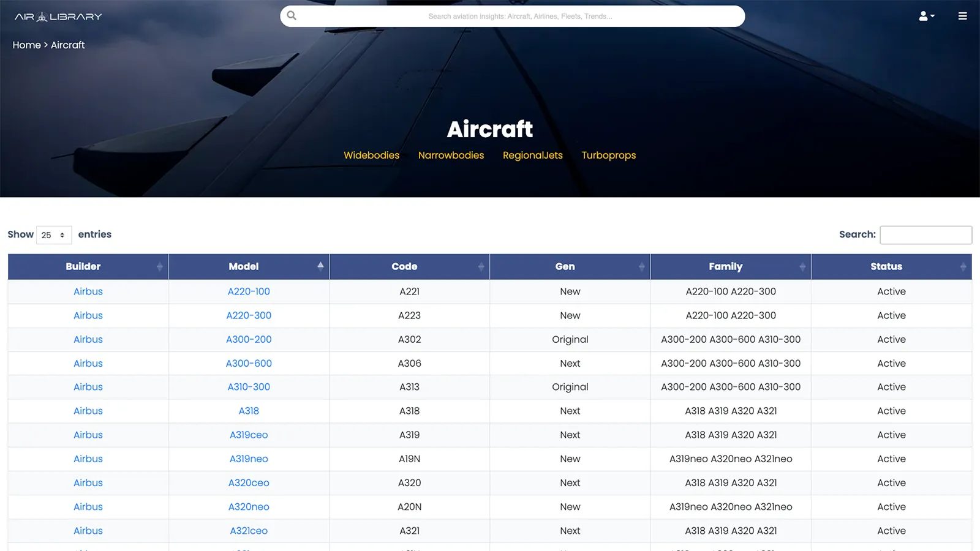Viewport: 980px width, 551px height.
Task: Sort table by the Builder column arrows
Action: coord(159,267)
